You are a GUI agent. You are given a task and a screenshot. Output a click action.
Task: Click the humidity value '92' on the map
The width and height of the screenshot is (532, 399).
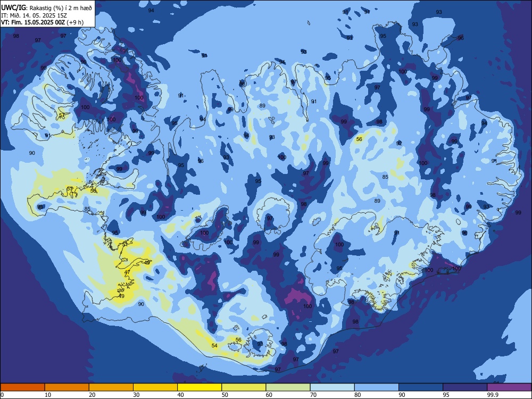[x=399, y=144]
